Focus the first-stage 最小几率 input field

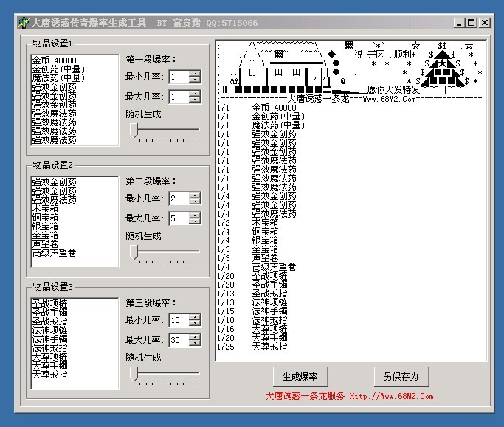(x=178, y=77)
